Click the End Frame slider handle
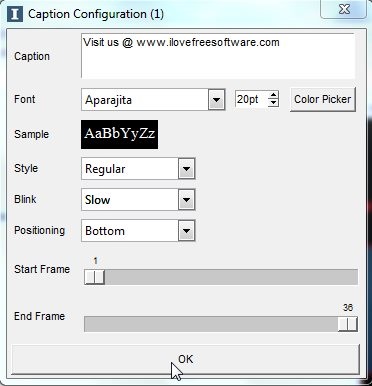 pyautogui.click(x=348, y=324)
